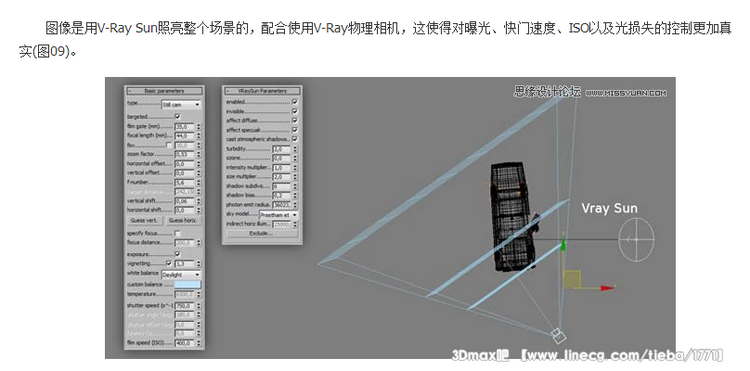Toggle the VRaySun enabled checkbox
This screenshot has height=371, width=750.
[295, 102]
